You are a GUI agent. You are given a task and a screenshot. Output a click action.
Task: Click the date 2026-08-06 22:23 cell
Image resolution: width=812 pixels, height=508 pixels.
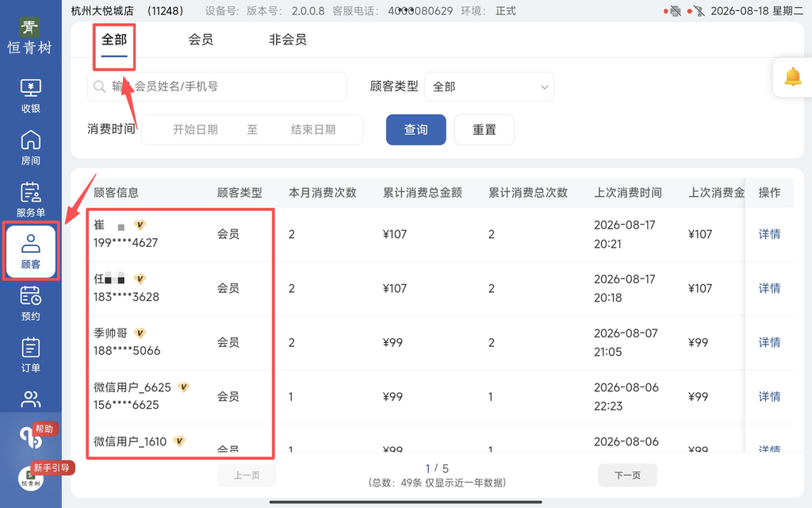pos(626,397)
